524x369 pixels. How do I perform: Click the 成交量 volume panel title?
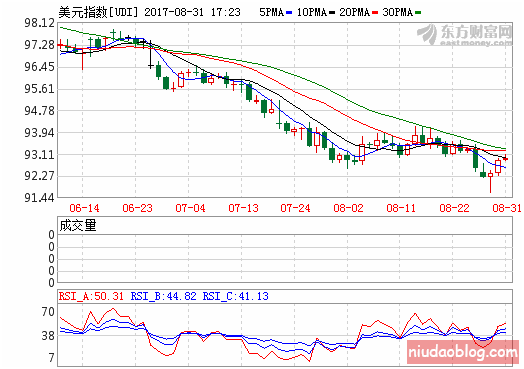[78, 226]
